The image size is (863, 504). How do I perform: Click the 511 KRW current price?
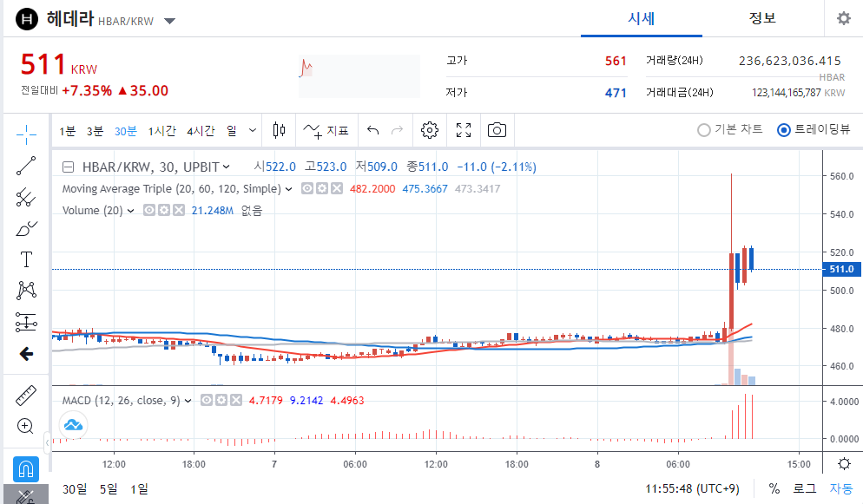point(58,64)
